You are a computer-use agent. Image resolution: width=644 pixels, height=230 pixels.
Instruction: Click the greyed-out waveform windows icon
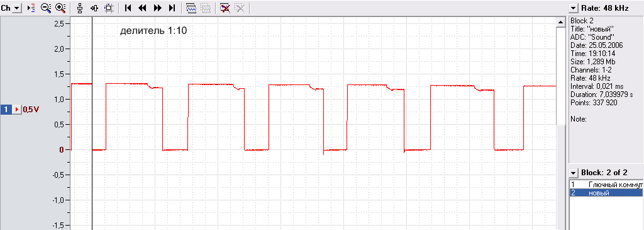[x=206, y=8]
